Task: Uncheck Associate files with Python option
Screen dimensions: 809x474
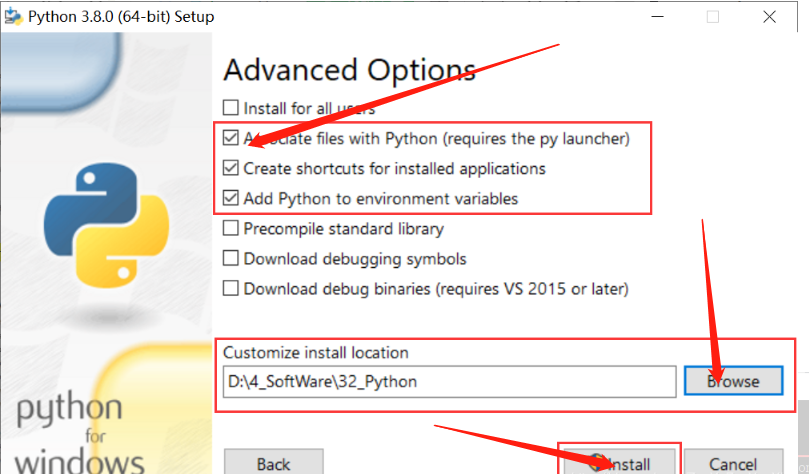Action: click(231, 138)
